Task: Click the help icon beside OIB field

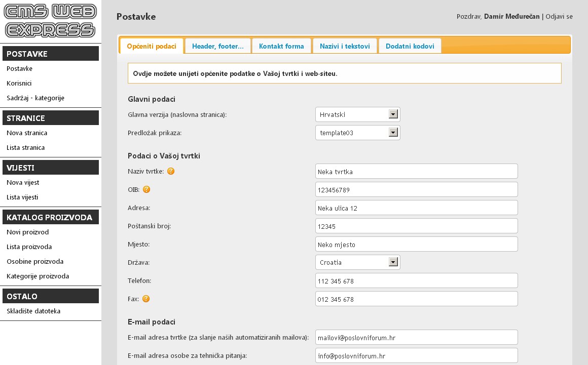Action: pos(146,189)
